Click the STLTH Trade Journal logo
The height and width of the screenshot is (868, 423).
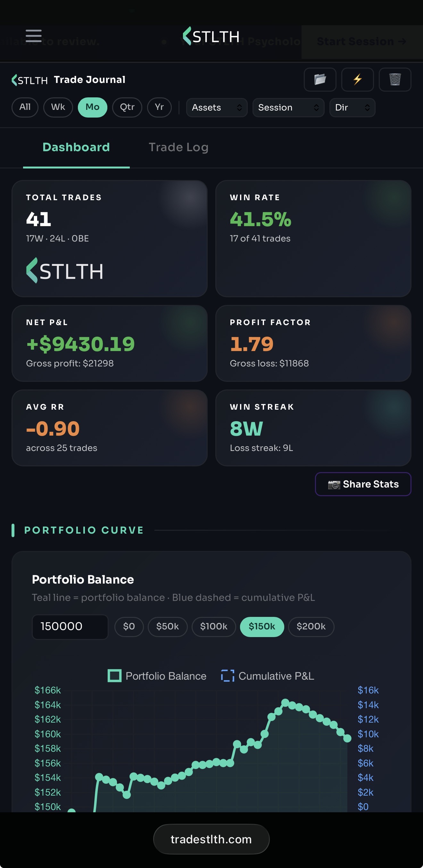(30, 80)
